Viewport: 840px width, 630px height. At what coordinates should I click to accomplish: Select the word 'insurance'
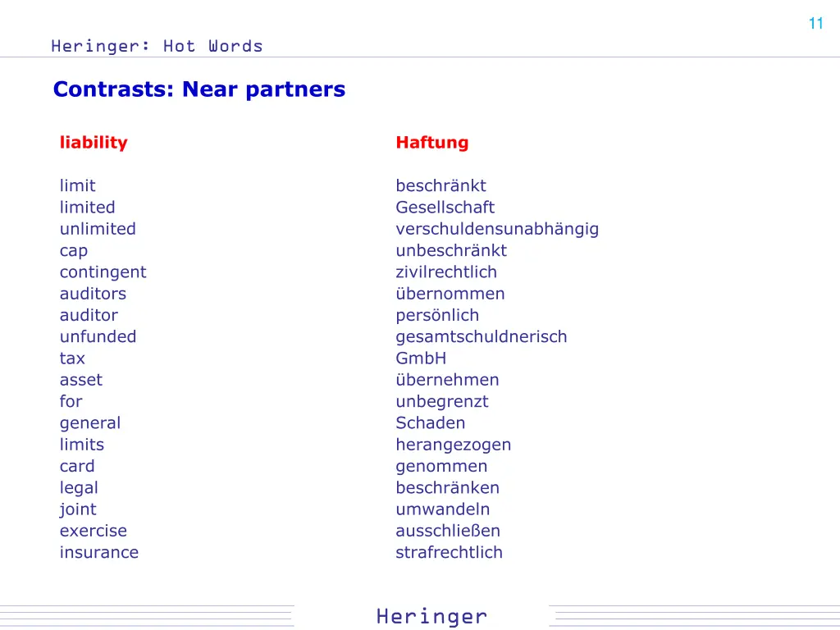tap(99, 552)
